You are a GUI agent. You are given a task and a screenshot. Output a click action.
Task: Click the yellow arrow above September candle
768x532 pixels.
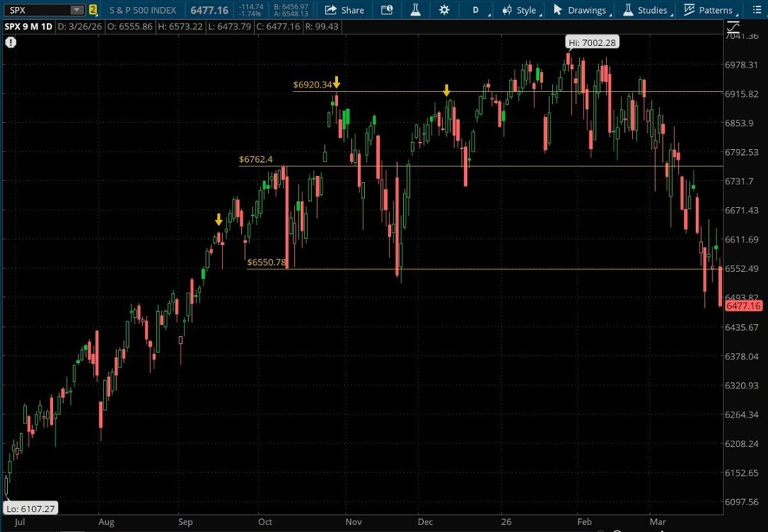point(219,220)
